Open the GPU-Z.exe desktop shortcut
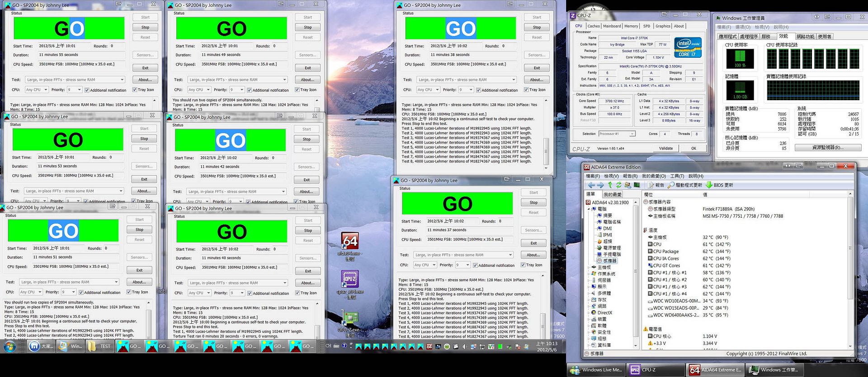Image resolution: width=868 pixels, height=377 pixels. [349, 324]
